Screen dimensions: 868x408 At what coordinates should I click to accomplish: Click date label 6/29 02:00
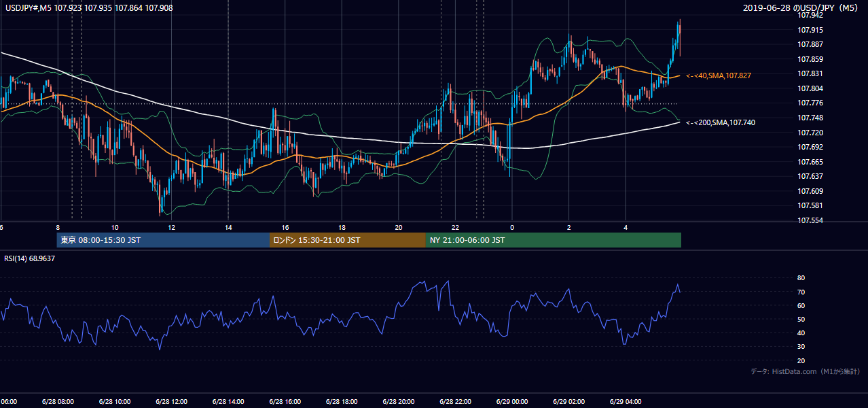pyautogui.click(x=568, y=401)
